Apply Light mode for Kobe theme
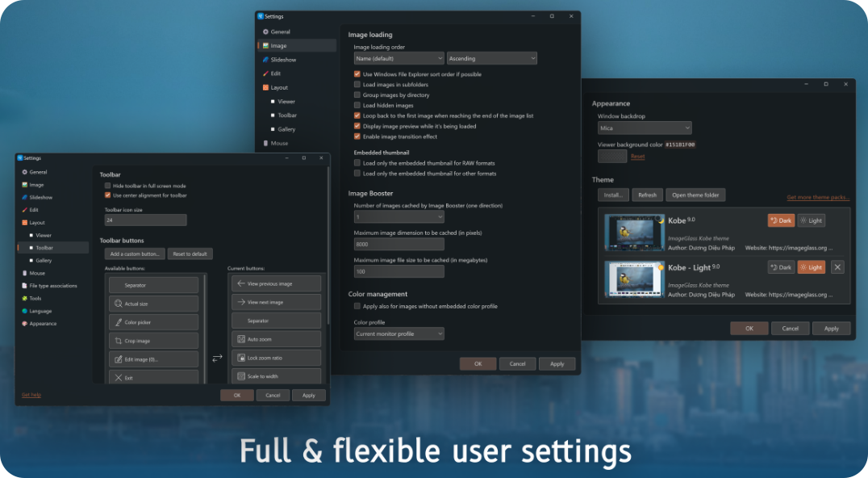 pos(811,220)
